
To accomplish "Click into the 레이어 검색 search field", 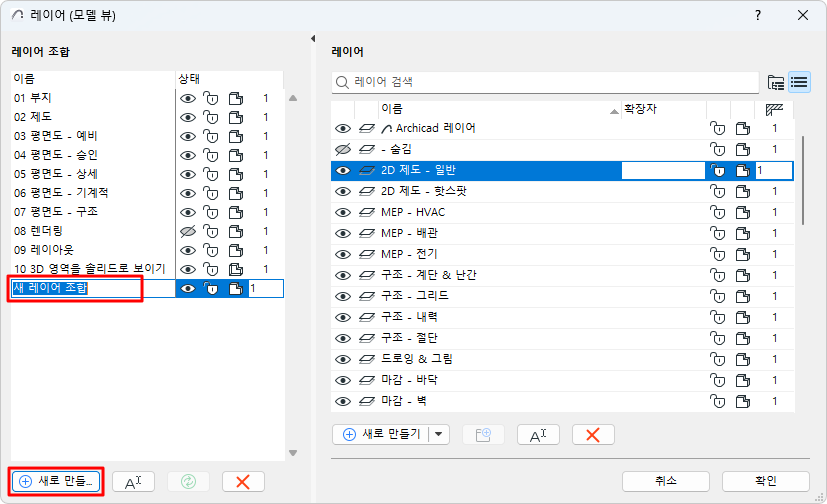I will [x=545, y=83].
